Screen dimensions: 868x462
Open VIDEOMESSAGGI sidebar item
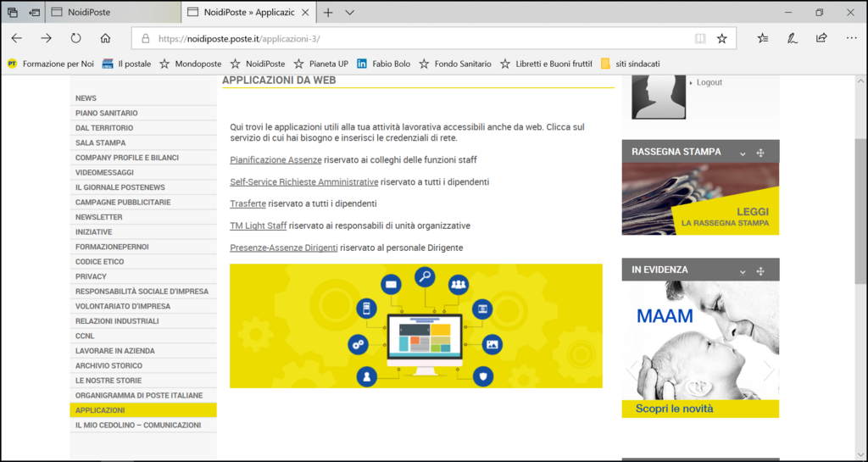(x=142, y=173)
